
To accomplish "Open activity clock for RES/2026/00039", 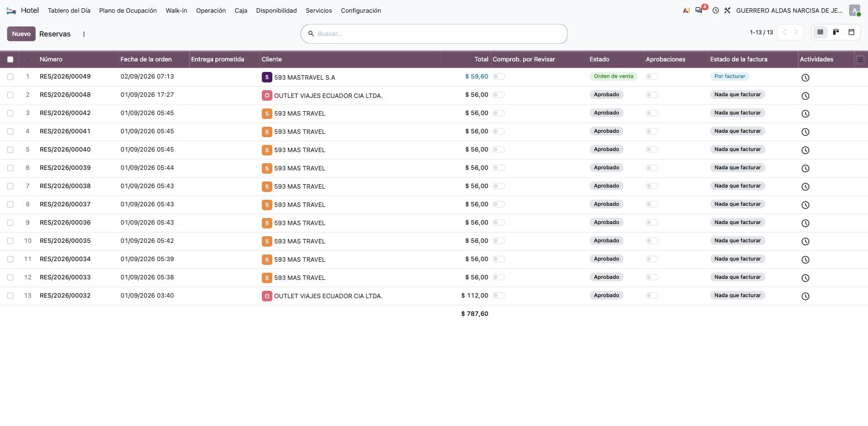I will pyautogui.click(x=805, y=168).
